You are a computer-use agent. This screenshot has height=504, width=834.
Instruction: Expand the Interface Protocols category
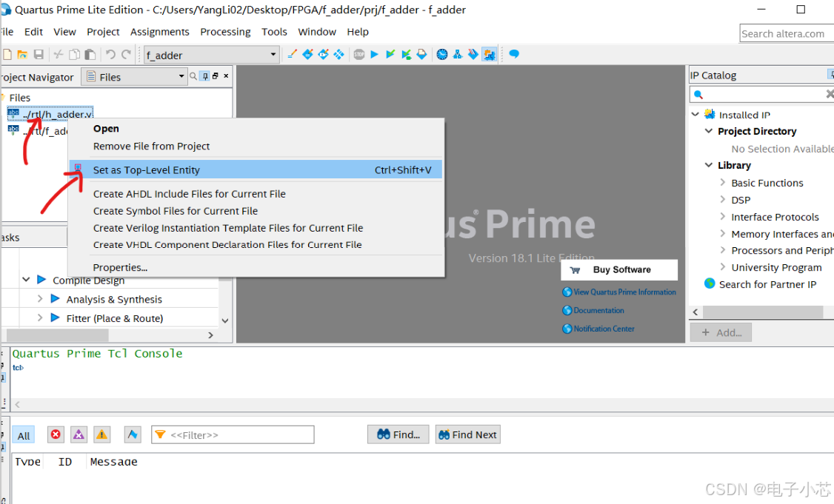click(722, 216)
